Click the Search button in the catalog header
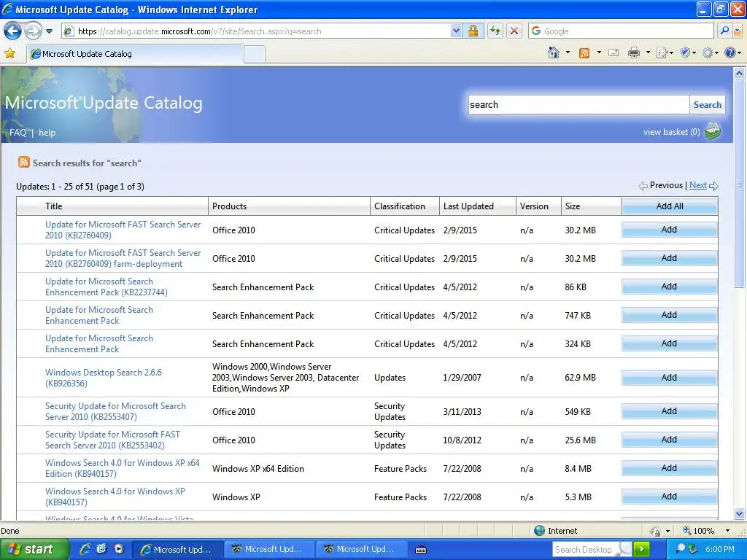 click(707, 105)
